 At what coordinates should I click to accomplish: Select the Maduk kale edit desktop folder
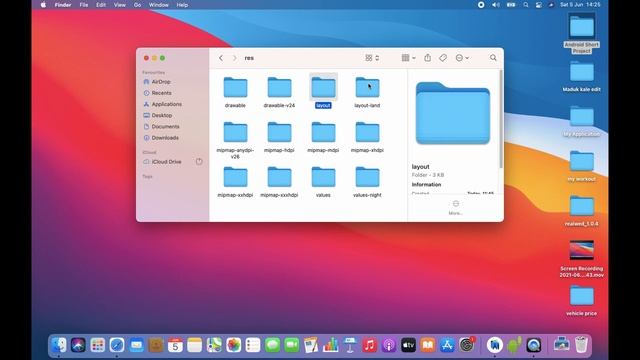coord(582,72)
